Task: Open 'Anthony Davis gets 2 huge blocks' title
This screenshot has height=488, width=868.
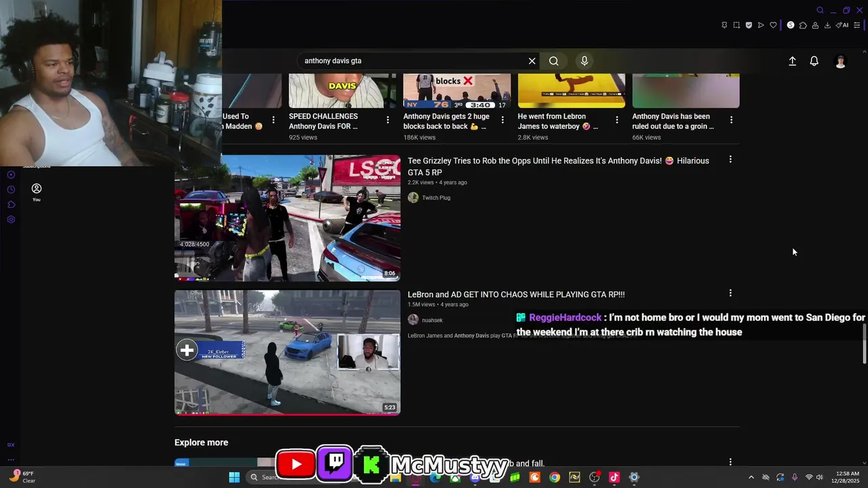Action: coord(446,121)
